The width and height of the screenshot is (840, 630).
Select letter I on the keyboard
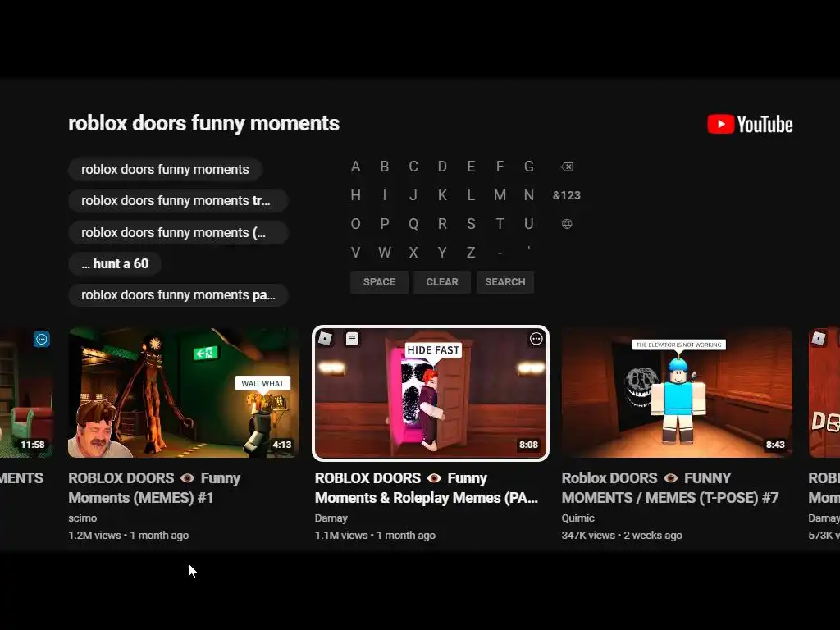[x=385, y=195]
